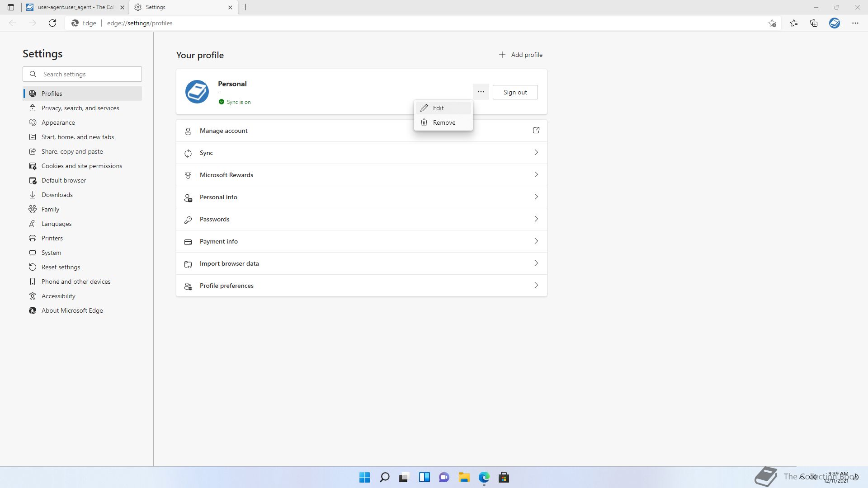
Task: Open Microsoft Store from the taskbar
Action: pos(504,477)
